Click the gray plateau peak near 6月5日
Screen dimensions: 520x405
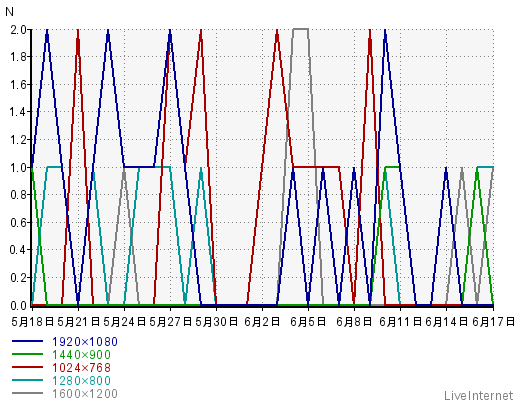tap(300, 29)
